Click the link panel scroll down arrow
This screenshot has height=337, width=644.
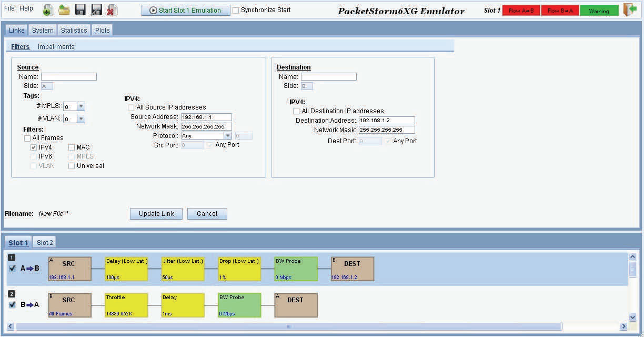(633, 318)
